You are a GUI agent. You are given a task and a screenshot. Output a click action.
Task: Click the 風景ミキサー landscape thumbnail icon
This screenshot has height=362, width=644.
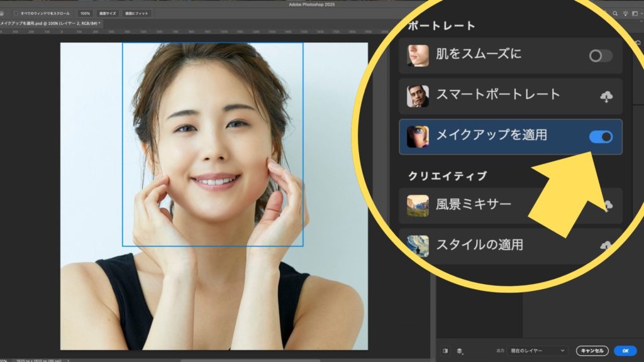pos(418,206)
